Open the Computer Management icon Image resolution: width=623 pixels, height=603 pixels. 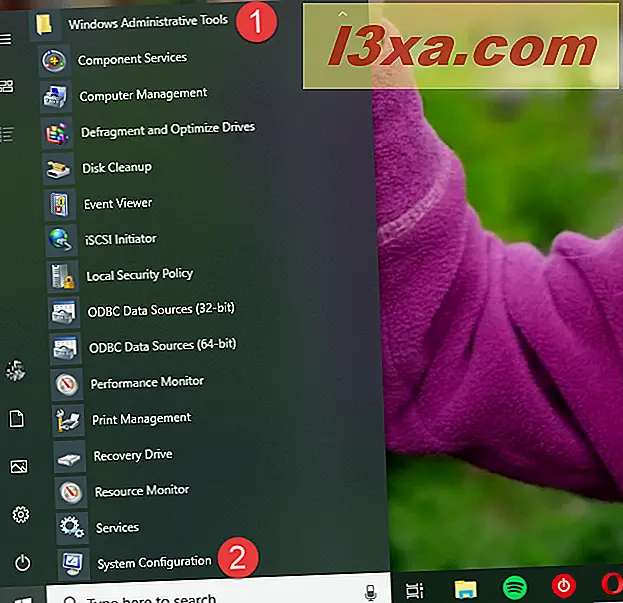tap(55, 97)
